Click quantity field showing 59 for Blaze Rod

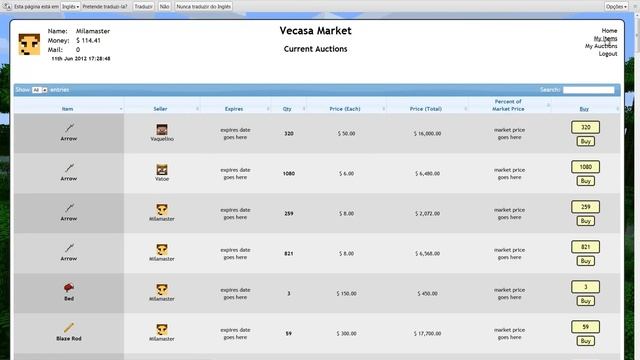point(585,327)
